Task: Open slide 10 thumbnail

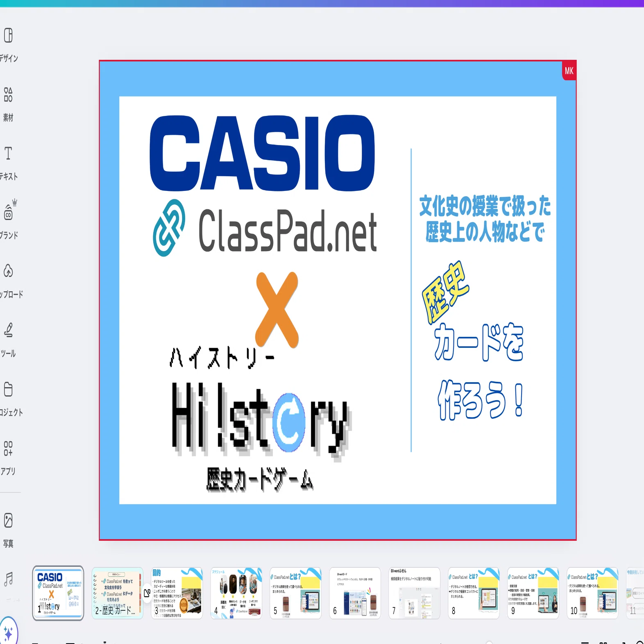Action: (592, 593)
